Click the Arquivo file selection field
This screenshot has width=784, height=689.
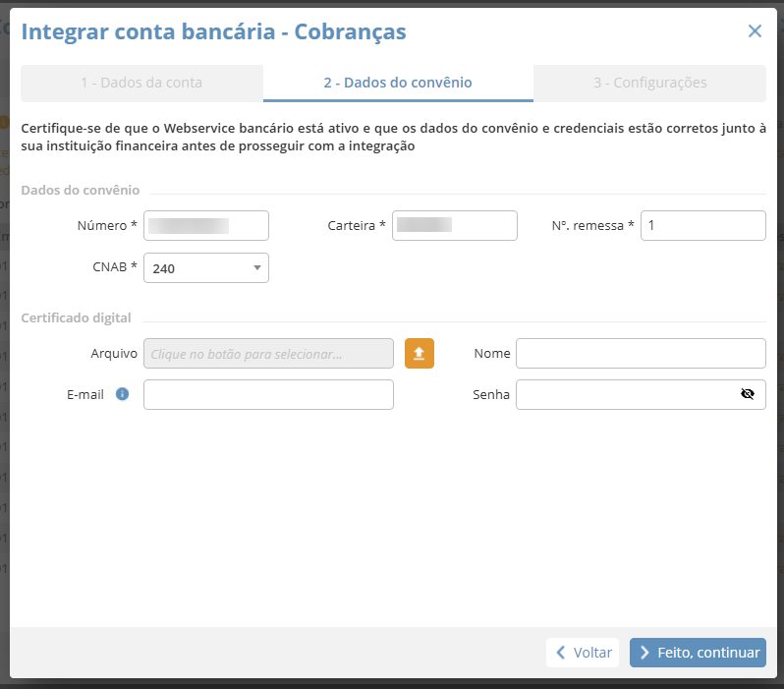pyautogui.click(x=268, y=354)
